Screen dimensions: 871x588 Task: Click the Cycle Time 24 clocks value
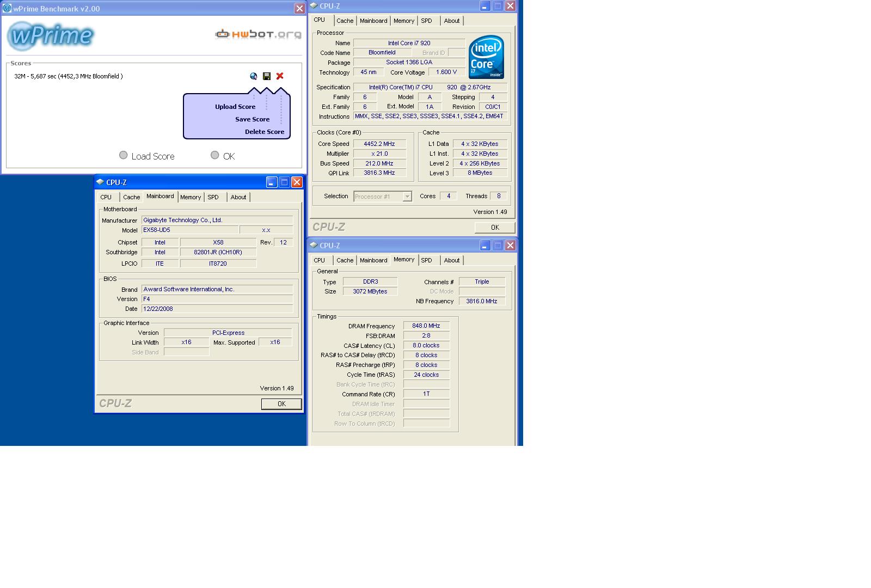point(426,375)
